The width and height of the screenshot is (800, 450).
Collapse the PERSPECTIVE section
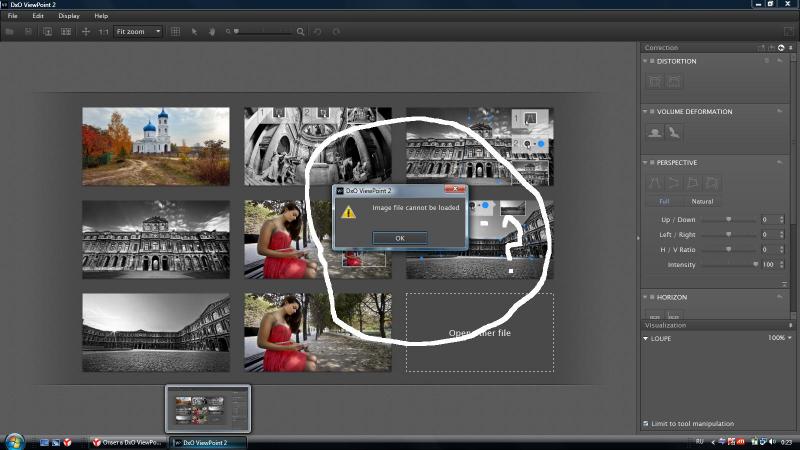coord(645,162)
